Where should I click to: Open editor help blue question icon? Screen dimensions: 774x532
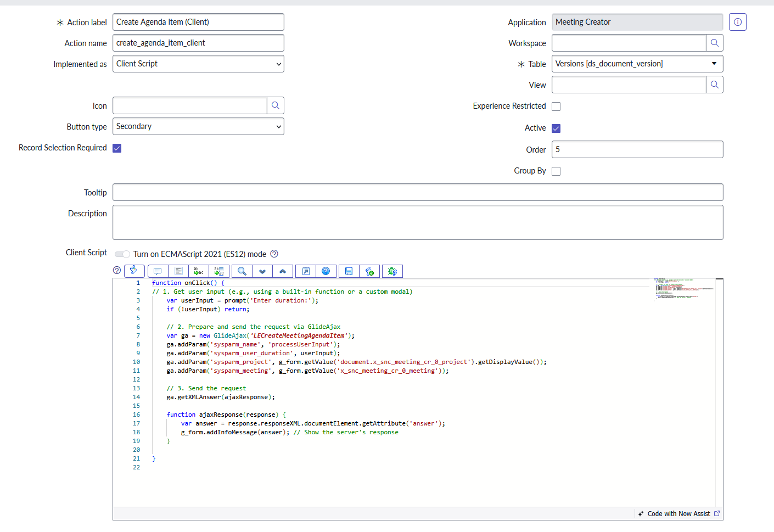326,271
